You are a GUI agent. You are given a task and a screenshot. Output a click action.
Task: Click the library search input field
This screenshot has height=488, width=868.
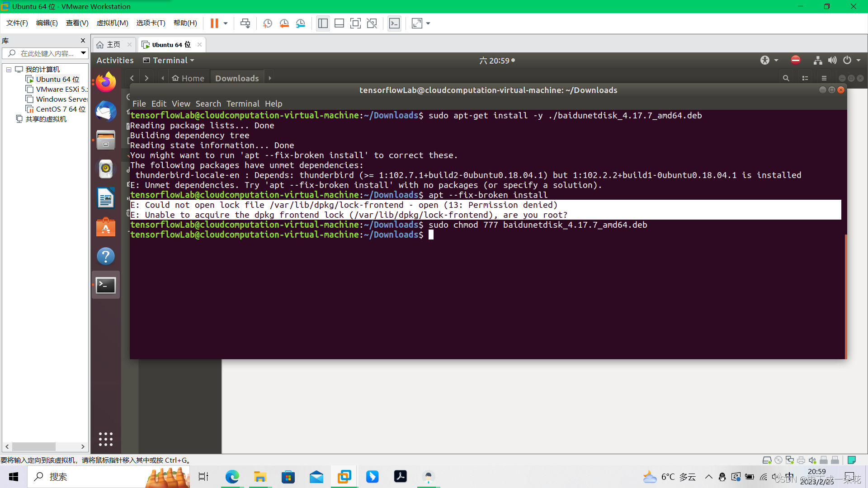pyautogui.click(x=47, y=53)
